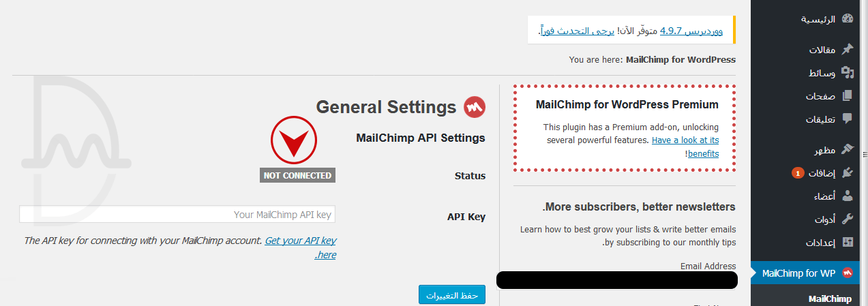Image resolution: width=868 pixels, height=306 pixels.
Task: Click the plugin icon beside إضافات
Action: 848,173
